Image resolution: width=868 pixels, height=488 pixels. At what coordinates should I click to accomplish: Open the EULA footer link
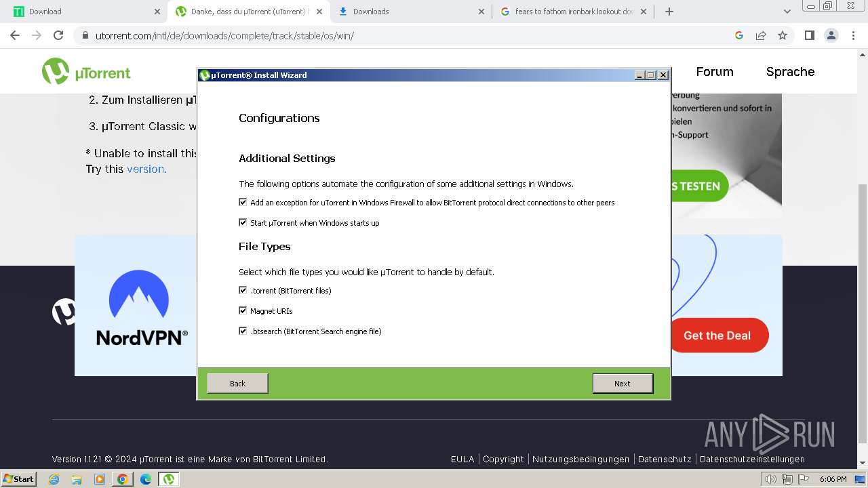click(462, 459)
